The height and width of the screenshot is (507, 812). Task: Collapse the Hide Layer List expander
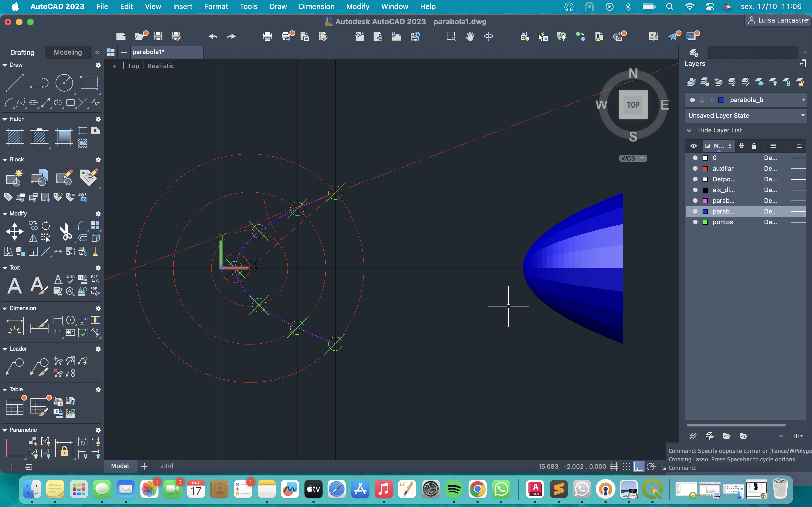pyautogui.click(x=689, y=130)
